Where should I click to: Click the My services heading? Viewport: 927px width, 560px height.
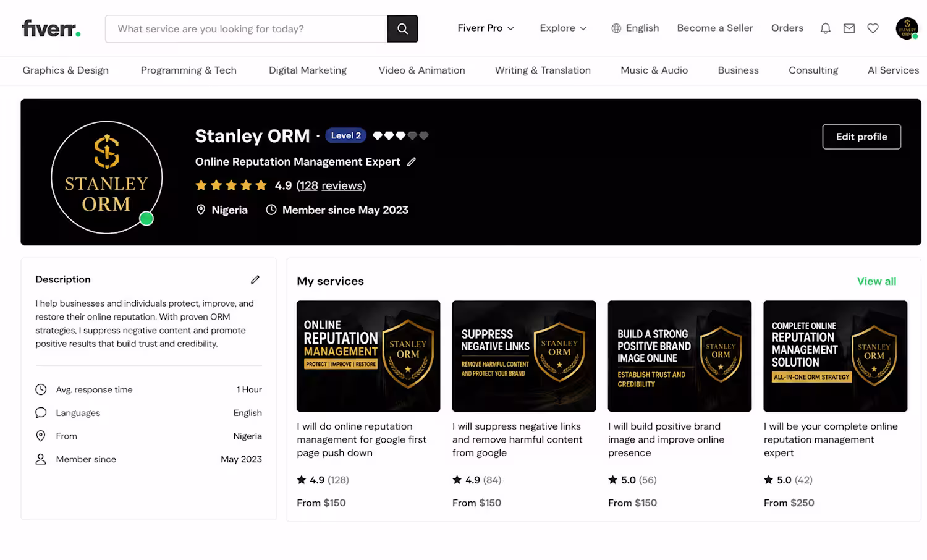330,281
